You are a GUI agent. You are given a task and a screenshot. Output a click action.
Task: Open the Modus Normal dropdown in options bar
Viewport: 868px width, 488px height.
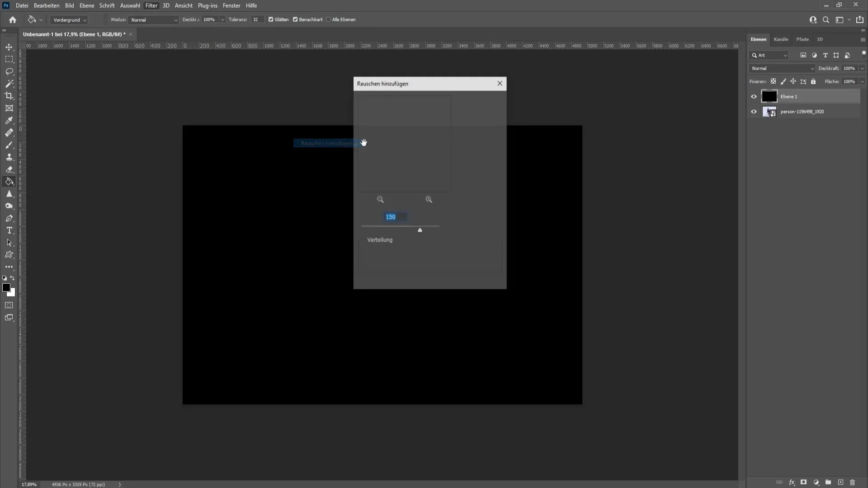coord(154,20)
